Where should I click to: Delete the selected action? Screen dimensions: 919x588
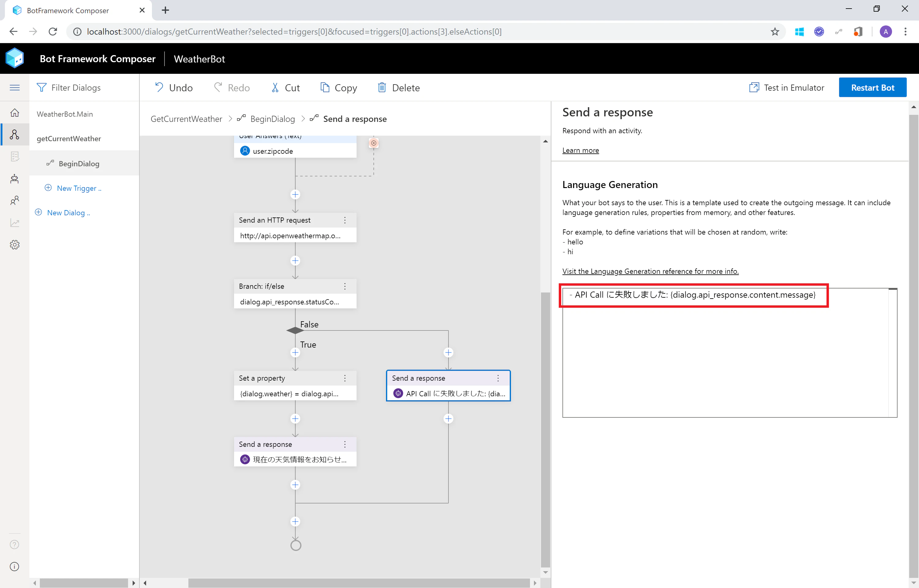click(399, 88)
